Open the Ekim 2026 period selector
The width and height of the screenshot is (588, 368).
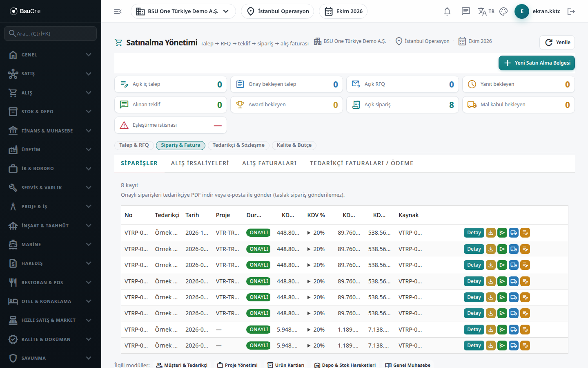(x=343, y=11)
